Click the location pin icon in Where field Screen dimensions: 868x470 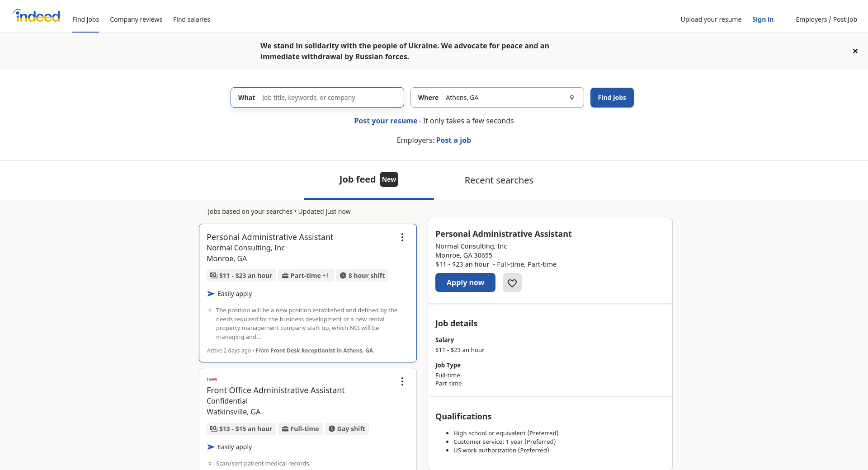571,98
